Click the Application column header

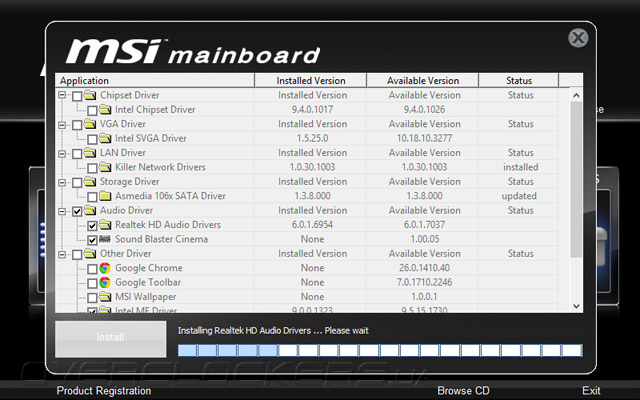coord(155,80)
